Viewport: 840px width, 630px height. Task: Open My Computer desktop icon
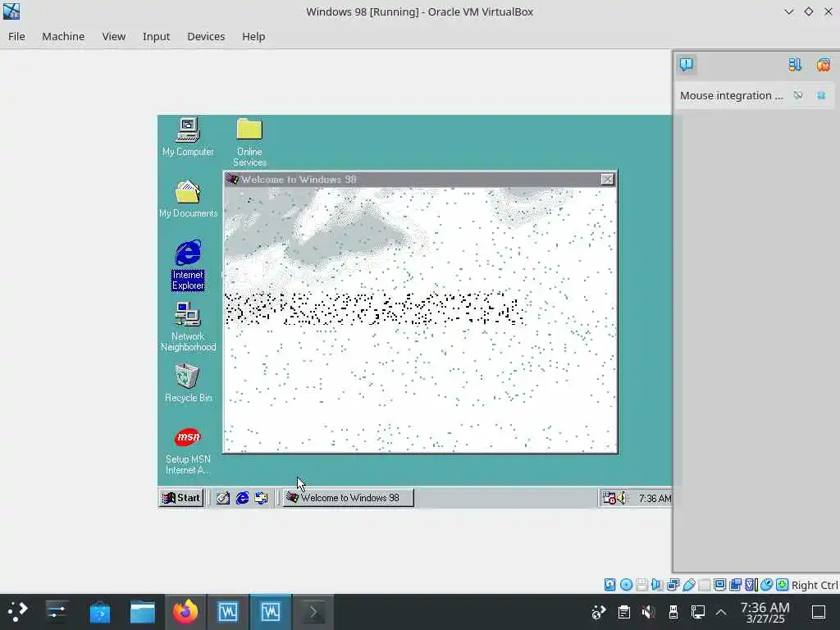pos(188,137)
